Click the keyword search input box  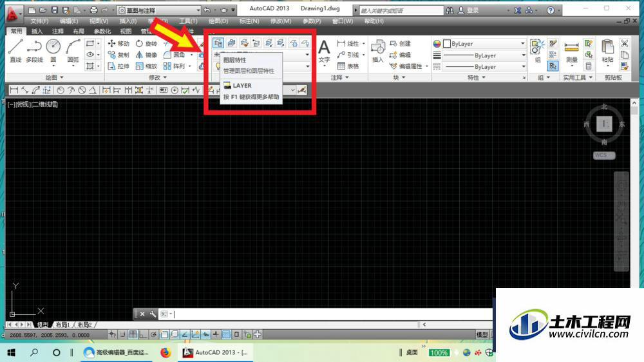click(x=401, y=11)
